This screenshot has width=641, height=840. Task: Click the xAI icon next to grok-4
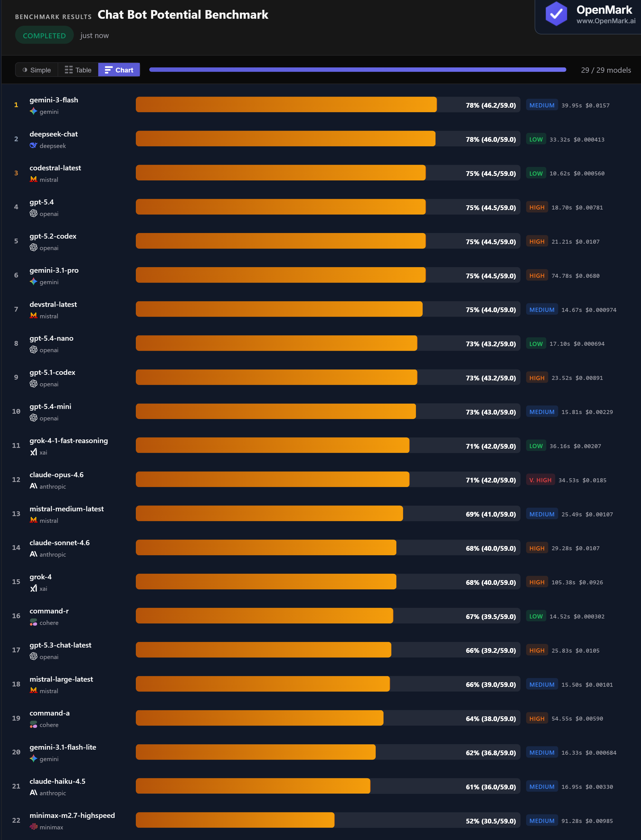pos(34,588)
